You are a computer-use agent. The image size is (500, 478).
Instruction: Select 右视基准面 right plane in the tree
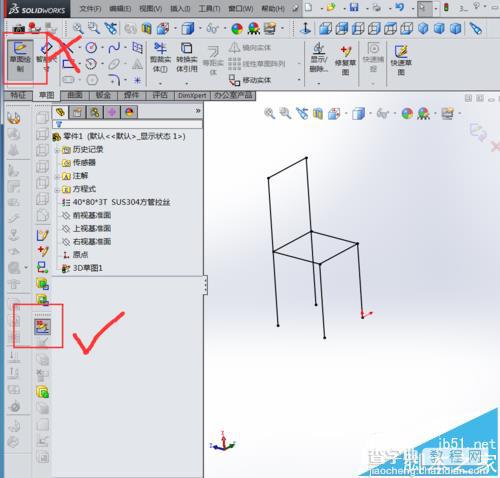click(86, 242)
